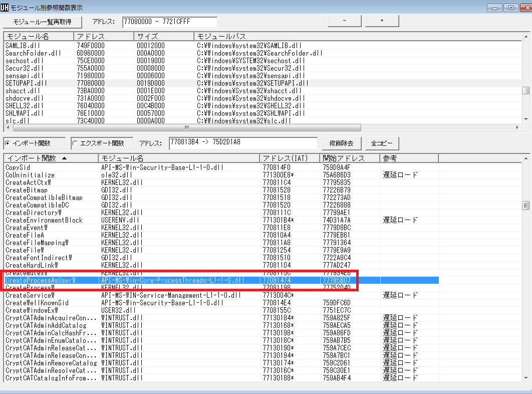This screenshot has width=532, height=394.
Task: Click up arrow of import list scrollbar
Action: click(526, 158)
